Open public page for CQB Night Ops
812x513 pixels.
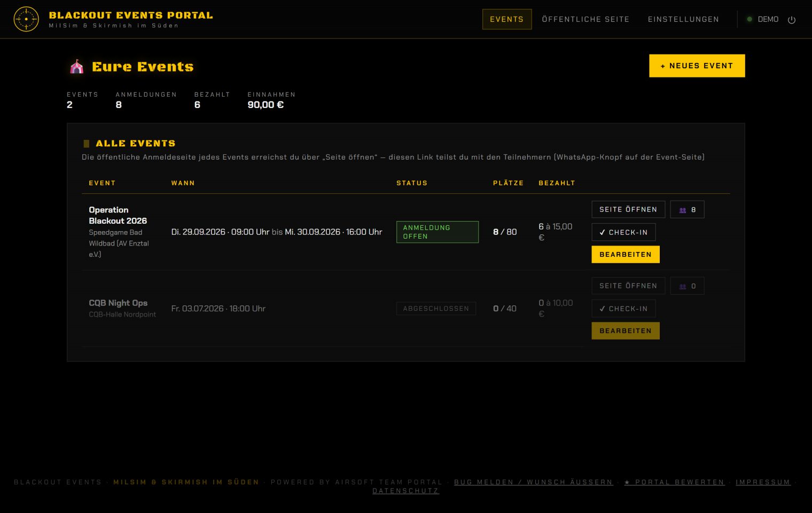[628, 286]
